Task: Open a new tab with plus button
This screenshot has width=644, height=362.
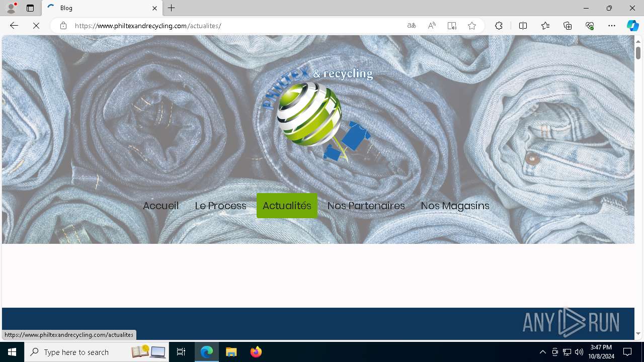Action: [172, 8]
